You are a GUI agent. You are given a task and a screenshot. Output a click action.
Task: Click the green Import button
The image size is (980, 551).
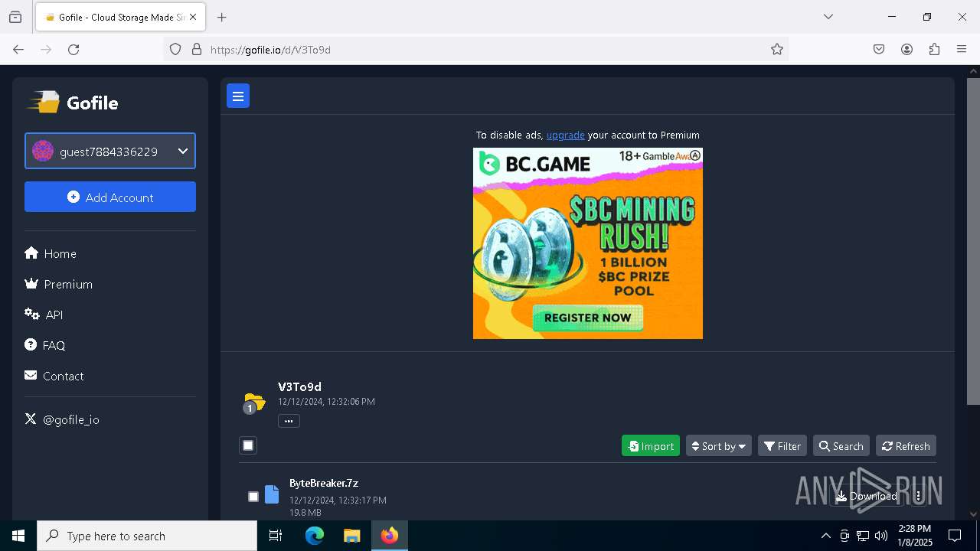coord(651,445)
